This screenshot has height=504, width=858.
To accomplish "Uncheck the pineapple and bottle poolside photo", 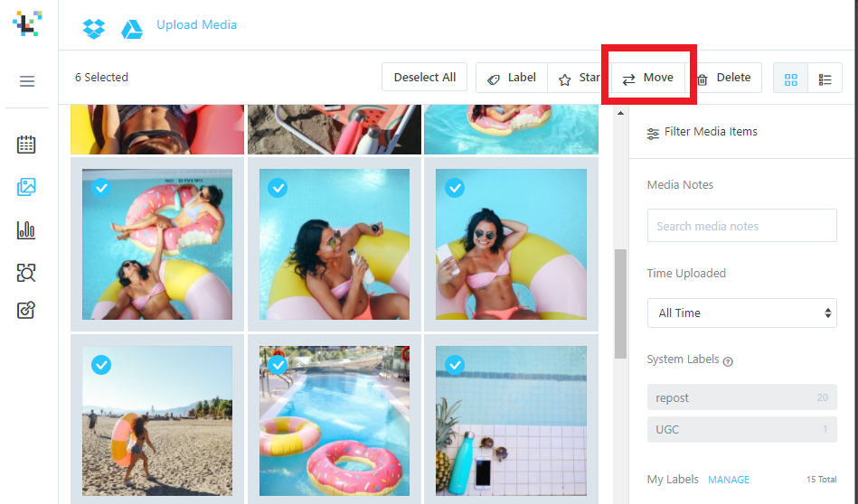I will 455,365.
